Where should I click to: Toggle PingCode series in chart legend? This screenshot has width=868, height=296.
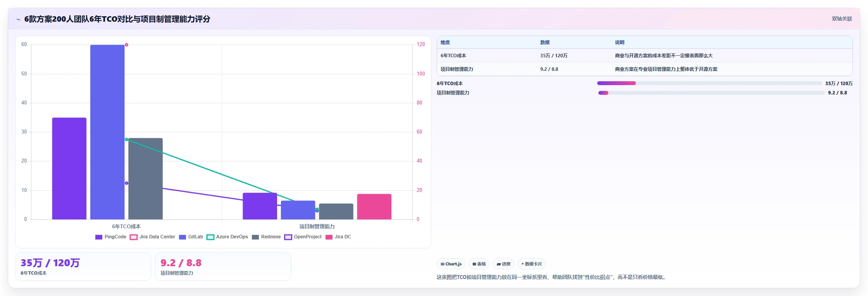111,237
